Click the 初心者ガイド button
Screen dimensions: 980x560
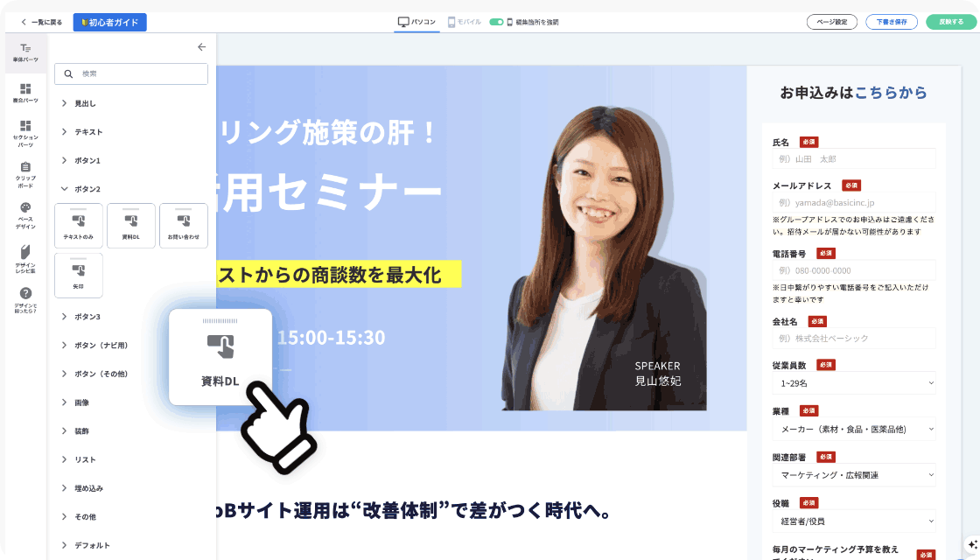[110, 23]
